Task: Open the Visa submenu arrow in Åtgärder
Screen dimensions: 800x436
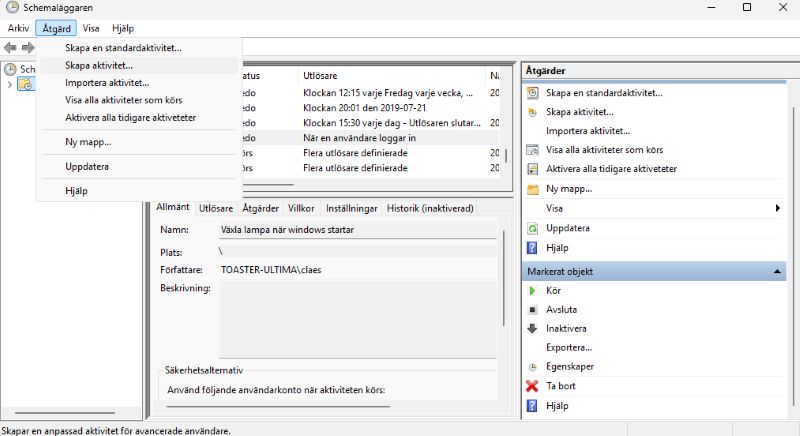Action: 778,208
